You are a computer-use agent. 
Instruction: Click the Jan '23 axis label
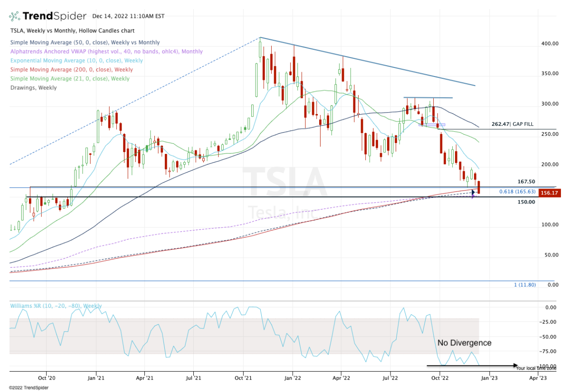point(490,378)
